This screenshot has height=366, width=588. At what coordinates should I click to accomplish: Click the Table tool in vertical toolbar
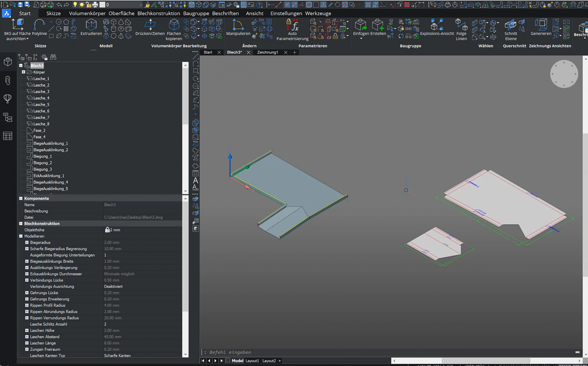[195, 173]
